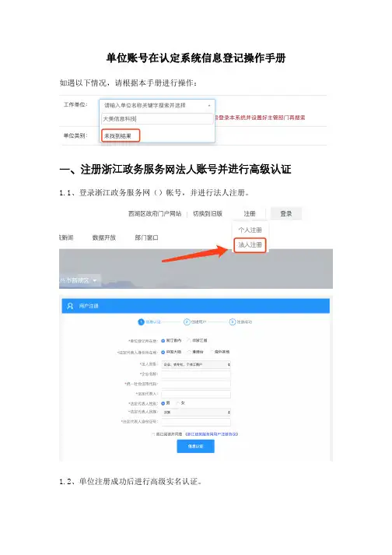The height and width of the screenshot is (555, 392).
Task: Choose 法人注册 from the menu
Action: coord(250,245)
